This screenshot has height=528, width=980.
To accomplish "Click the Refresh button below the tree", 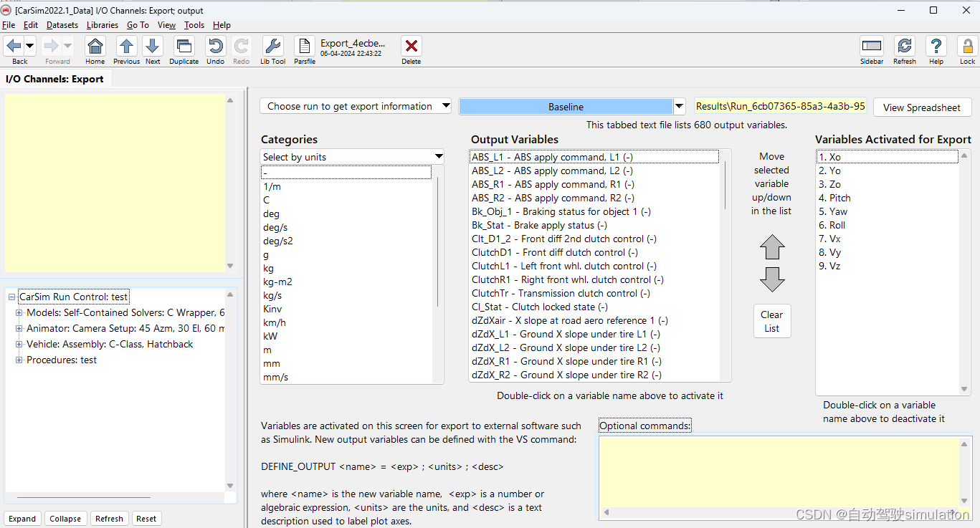I will (110, 519).
